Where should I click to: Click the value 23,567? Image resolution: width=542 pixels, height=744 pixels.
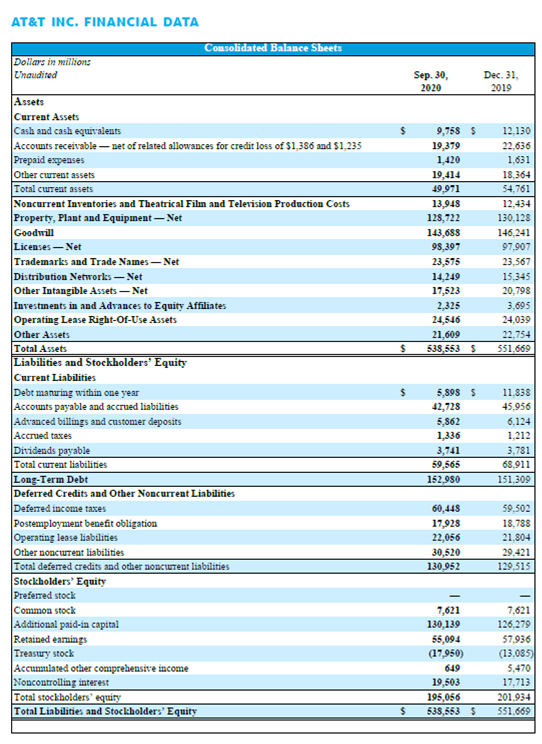pos(516,261)
